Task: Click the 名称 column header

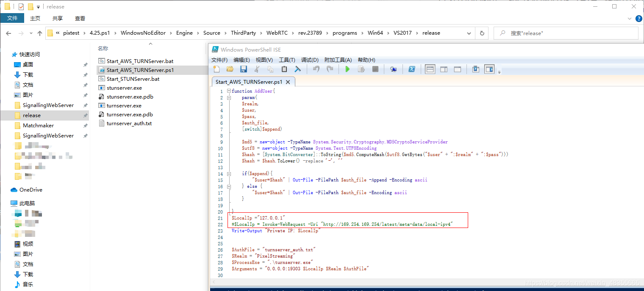Action: coord(103,49)
